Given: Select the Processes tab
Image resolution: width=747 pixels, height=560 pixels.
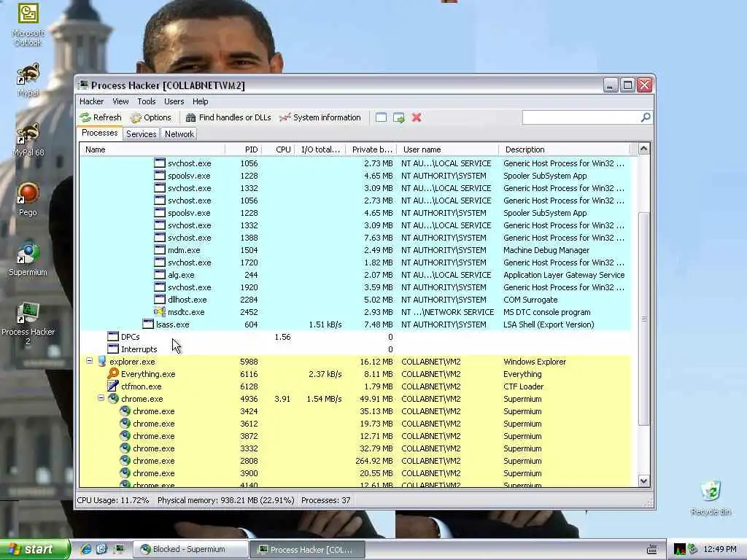Looking at the screenshot, I should [99, 133].
